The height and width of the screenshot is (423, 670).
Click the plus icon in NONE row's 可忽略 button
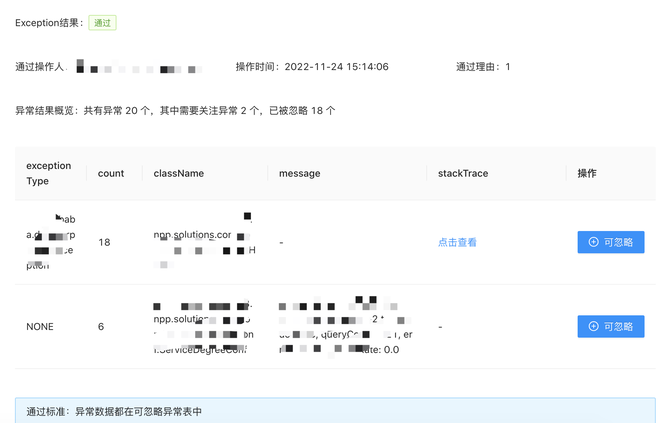click(x=594, y=327)
